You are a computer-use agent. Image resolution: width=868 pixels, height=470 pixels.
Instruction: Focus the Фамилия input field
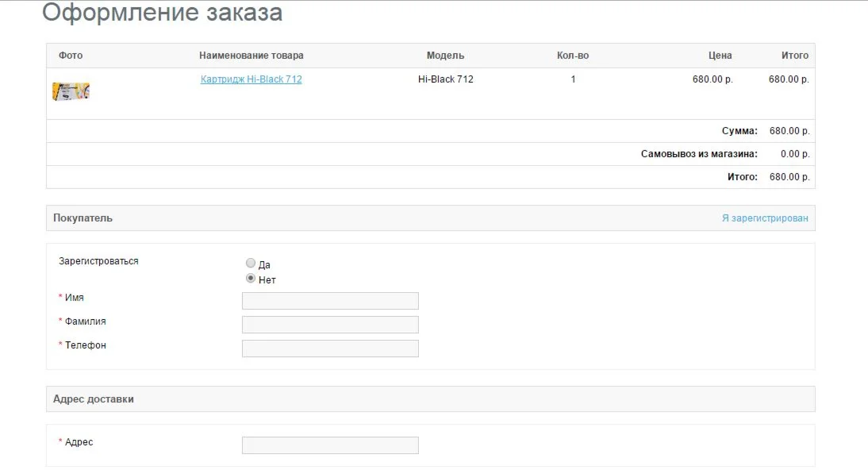pos(330,325)
